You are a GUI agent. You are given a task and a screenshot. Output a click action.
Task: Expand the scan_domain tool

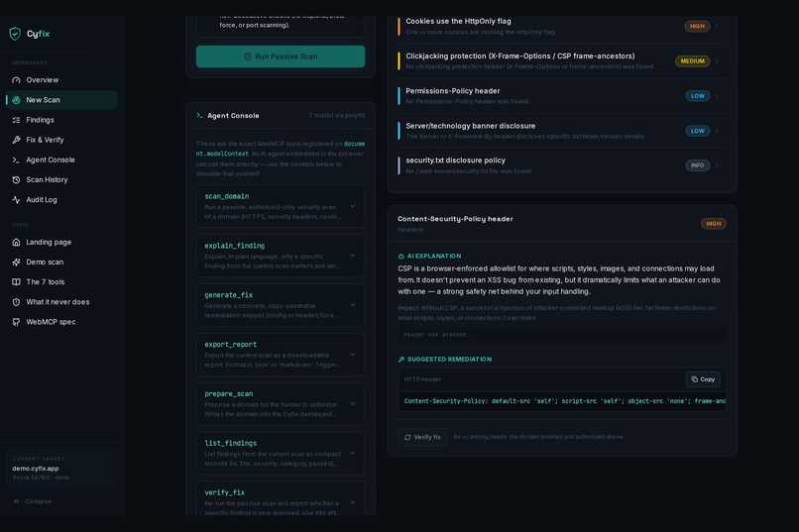click(x=281, y=206)
